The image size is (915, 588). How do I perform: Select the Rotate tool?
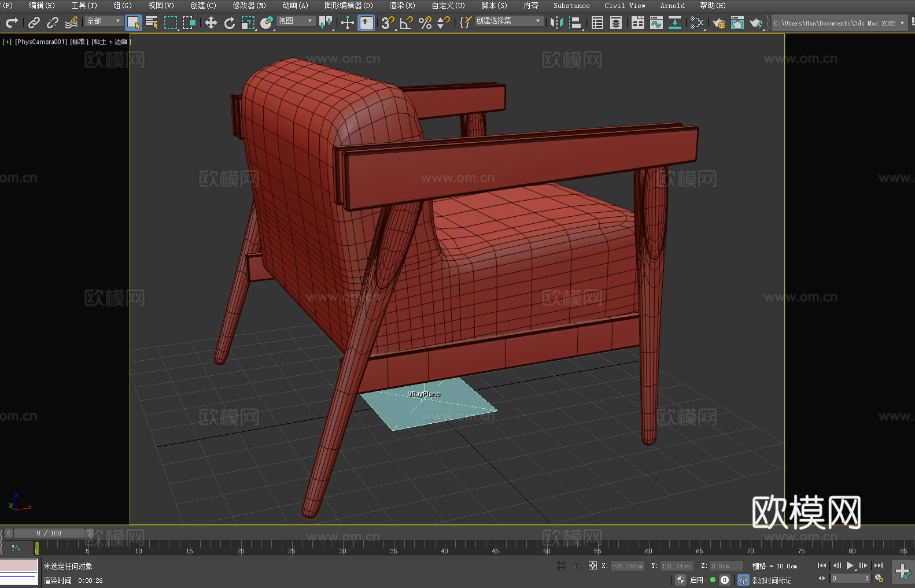point(230,23)
